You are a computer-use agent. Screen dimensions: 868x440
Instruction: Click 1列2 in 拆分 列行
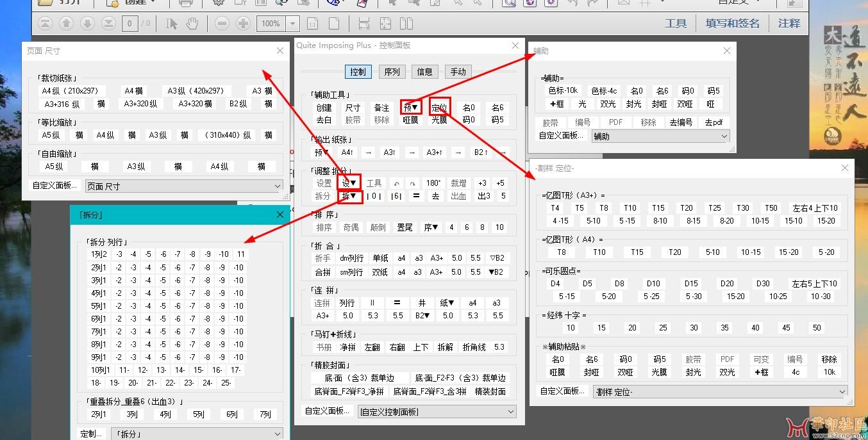(x=99, y=254)
